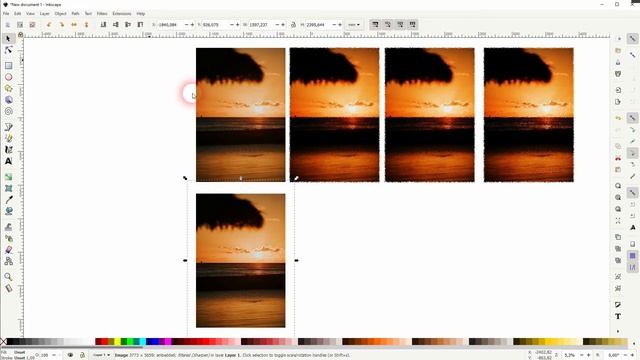
Task: Toggle snap to page border button
Action: coord(632,244)
